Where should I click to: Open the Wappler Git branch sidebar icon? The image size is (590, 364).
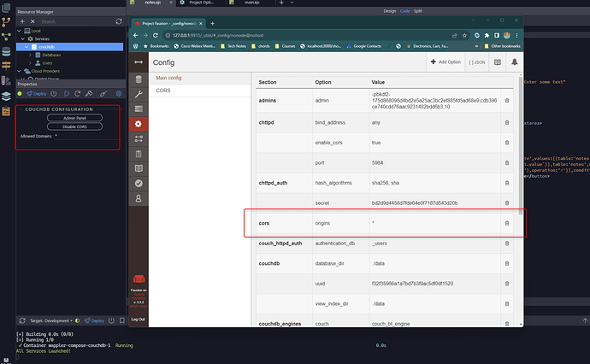[x=6, y=22]
